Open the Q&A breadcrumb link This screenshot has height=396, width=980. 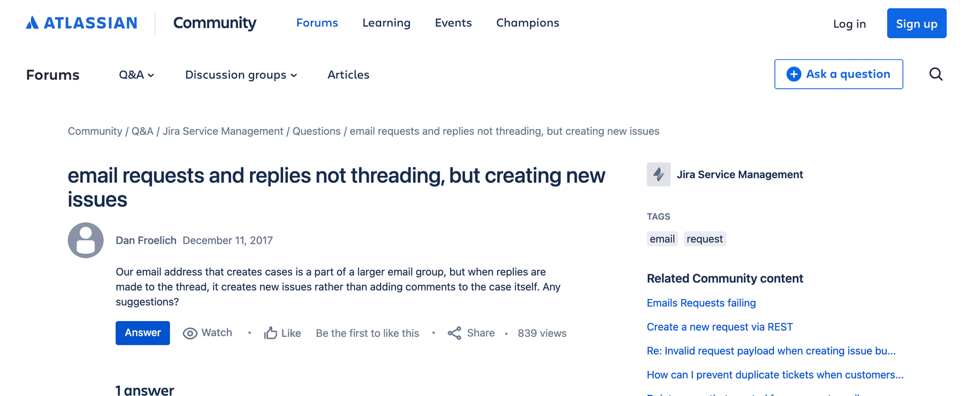click(x=142, y=131)
